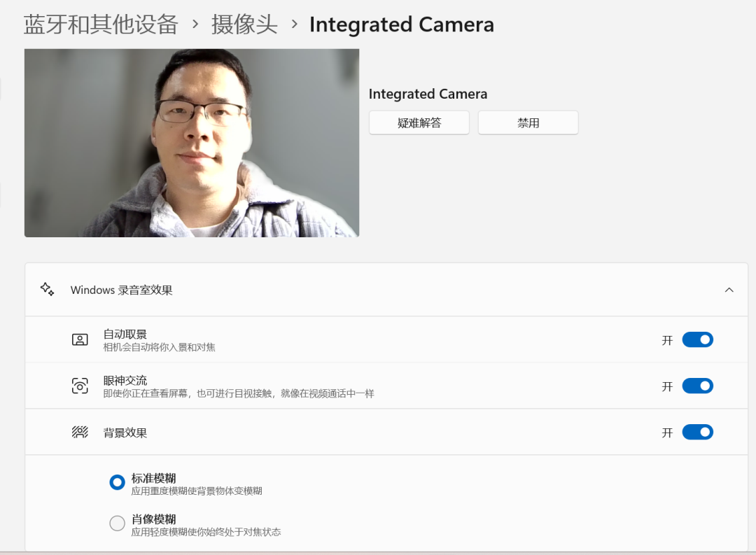Click the 自动取景 setting title

[x=125, y=334]
